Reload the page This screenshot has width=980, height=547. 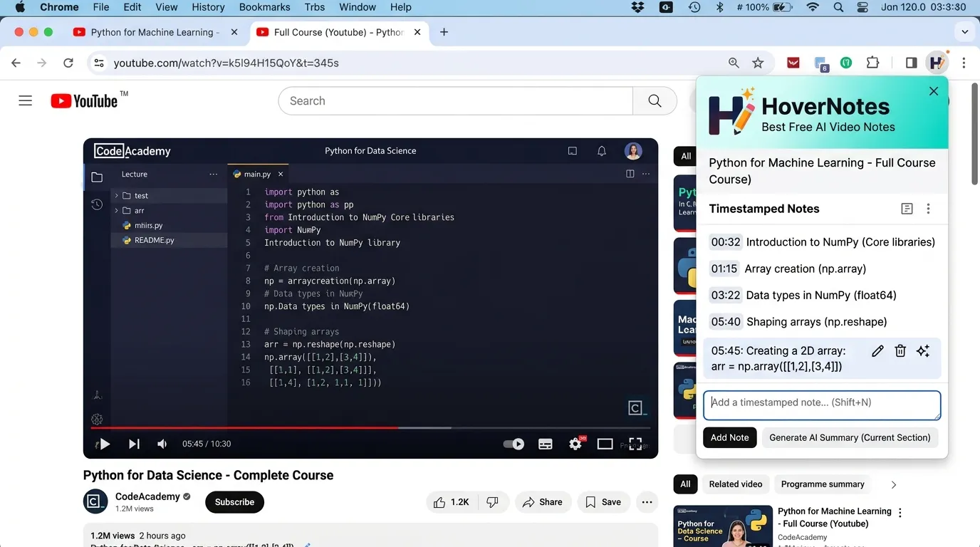(68, 63)
